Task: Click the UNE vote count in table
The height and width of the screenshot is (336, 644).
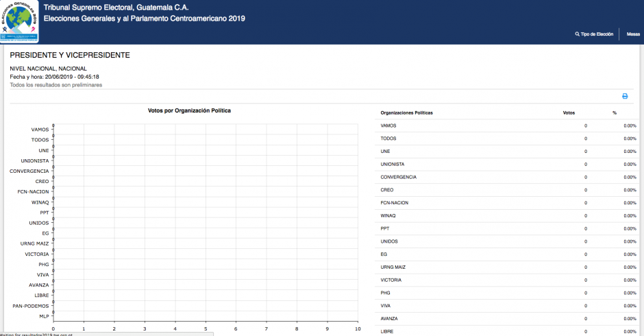Action: [x=586, y=152]
